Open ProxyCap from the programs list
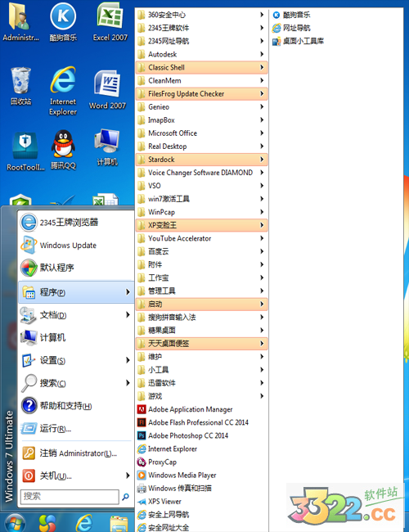Viewport: 409px width, 532px height. coord(202,462)
